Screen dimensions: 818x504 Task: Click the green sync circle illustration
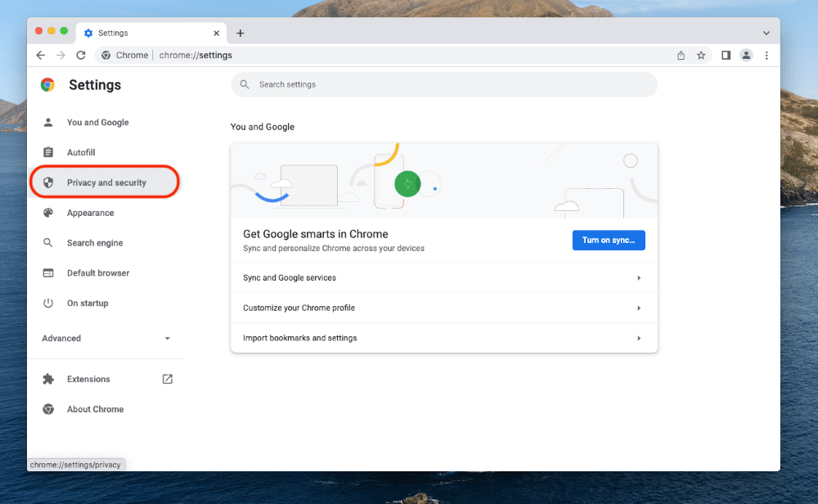407,184
